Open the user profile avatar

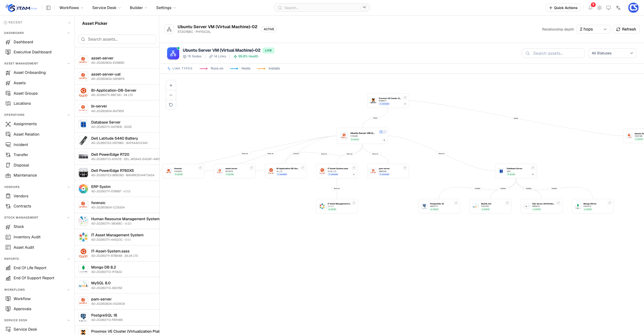click(633, 8)
